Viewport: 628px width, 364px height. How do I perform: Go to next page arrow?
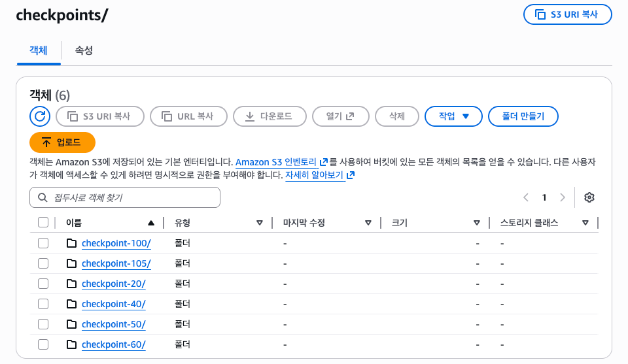(x=563, y=197)
